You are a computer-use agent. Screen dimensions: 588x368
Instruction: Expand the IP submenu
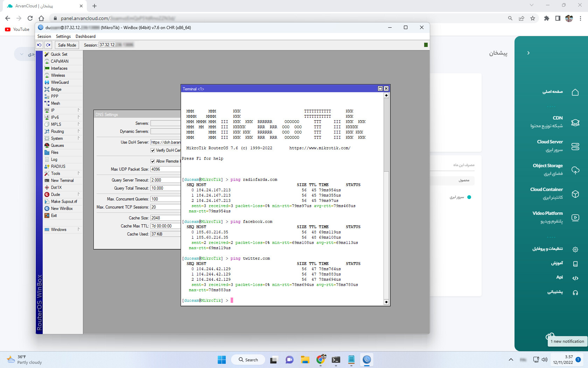[x=62, y=110]
